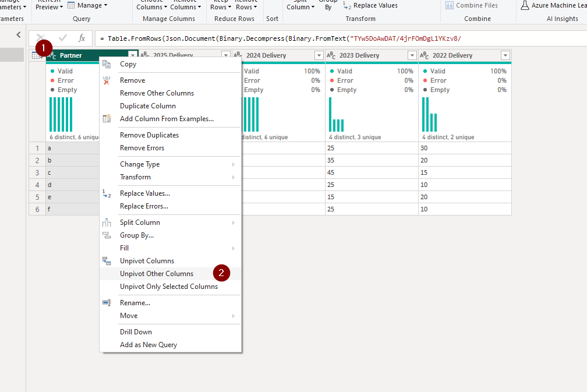Click the Copy icon in context menu

point(107,65)
